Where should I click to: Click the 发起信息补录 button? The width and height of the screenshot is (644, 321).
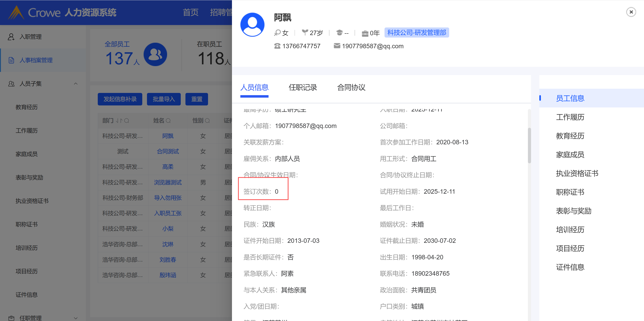(x=120, y=99)
